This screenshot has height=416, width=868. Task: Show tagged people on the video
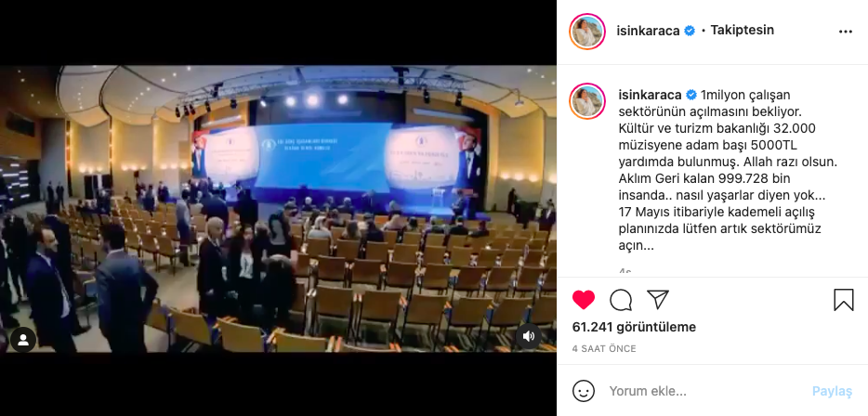coord(23,340)
